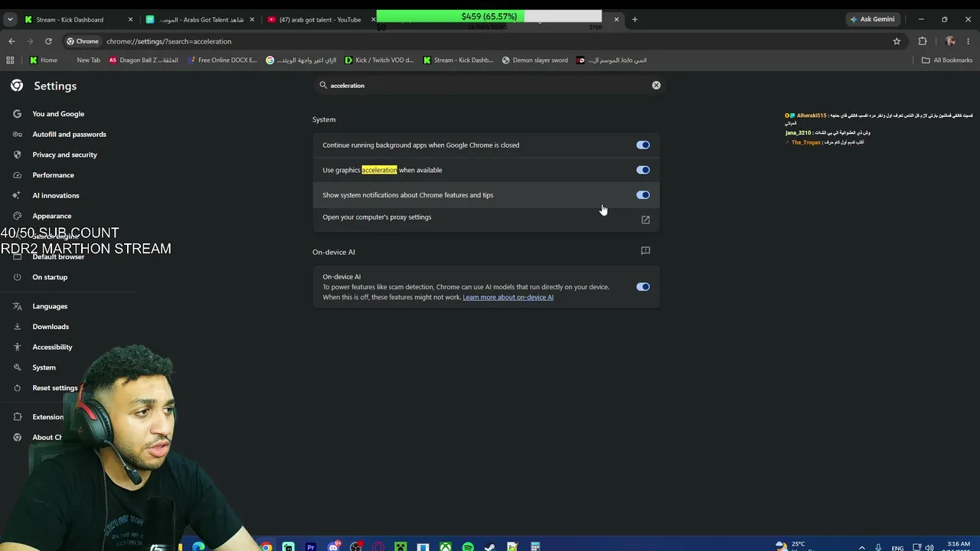Screen dimensions: 980x551
Task: Open the Stream - Kick Dashb... bookmark
Action: 459,60
